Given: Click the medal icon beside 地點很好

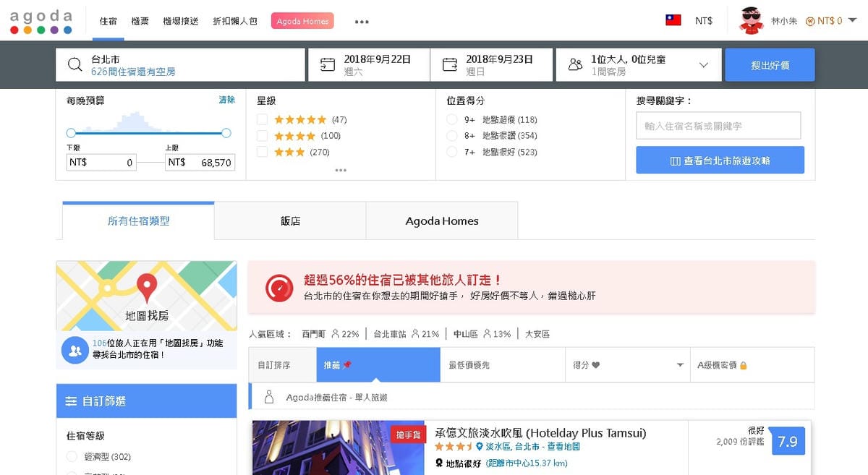Looking at the screenshot, I should point(439,463).
